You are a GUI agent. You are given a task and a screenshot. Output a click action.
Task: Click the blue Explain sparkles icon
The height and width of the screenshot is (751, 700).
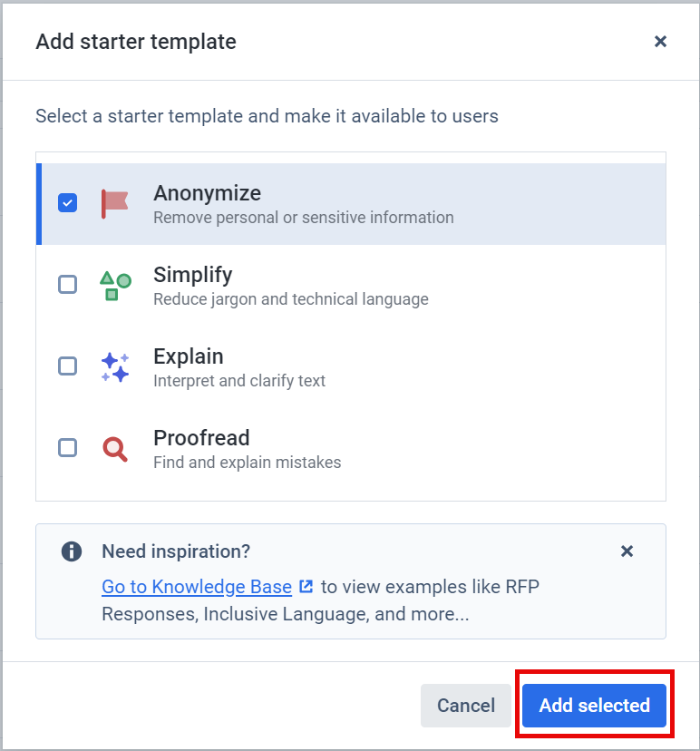[x=115, y=366]
